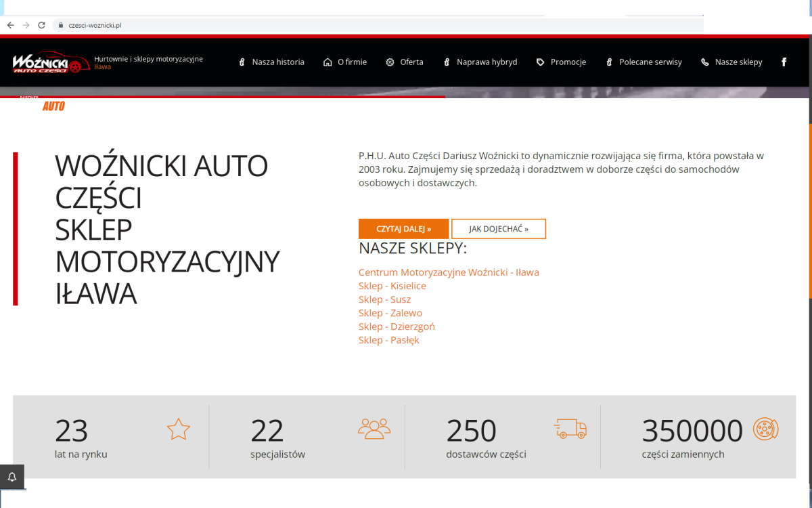Viewport: 812px width, 508px height.
Task: Click icon beside Nasza historia
Action: point(242,62)
